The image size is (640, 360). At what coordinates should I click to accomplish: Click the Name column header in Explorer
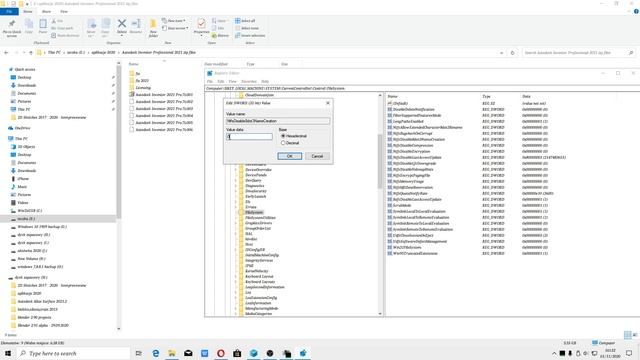pyautogui.click(x=133, y=64)
